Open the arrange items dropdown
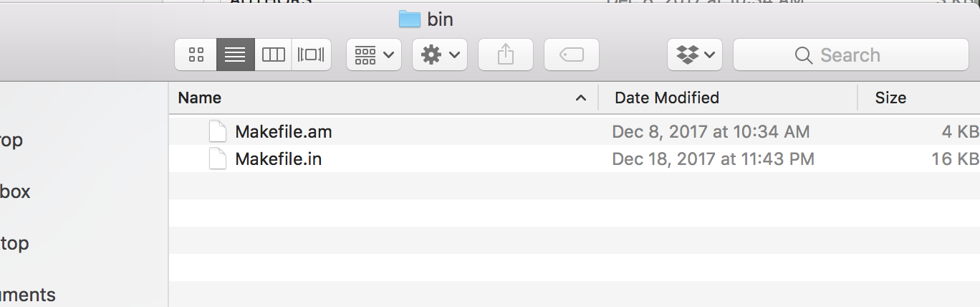The image size is (980, 307). pos(373,55)
